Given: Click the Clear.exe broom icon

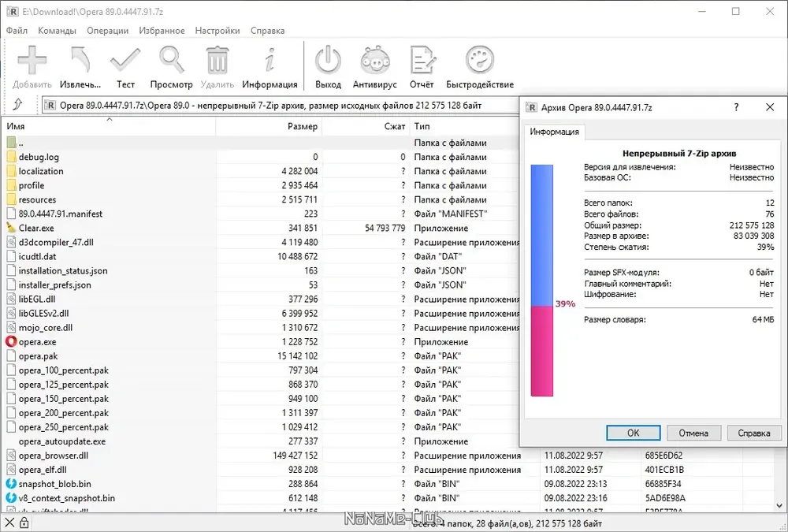Looking at the screenshot, I should coord(11,228).
